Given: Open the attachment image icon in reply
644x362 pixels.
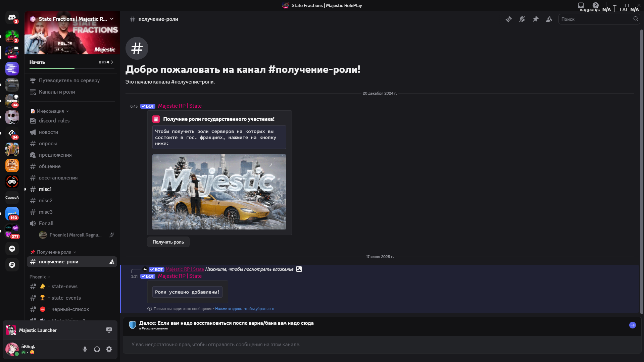Looking at the screenshot, I should (299, 269).
